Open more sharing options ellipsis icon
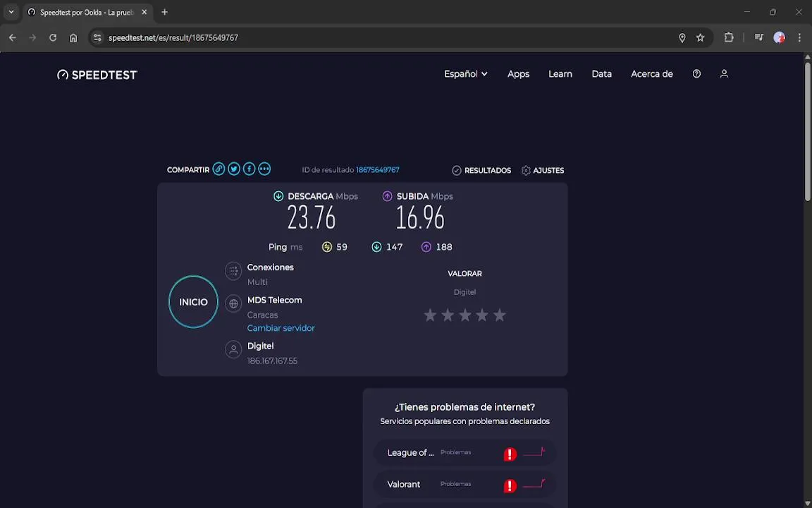 pos(264,169)
